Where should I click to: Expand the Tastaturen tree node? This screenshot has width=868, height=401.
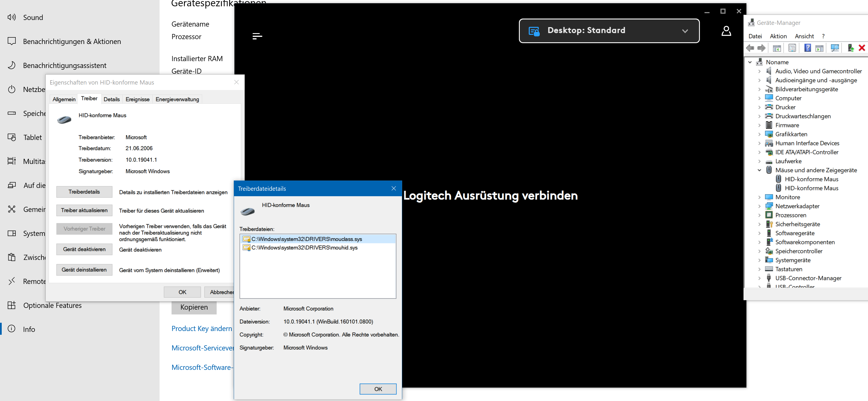[x=760, y=269]
